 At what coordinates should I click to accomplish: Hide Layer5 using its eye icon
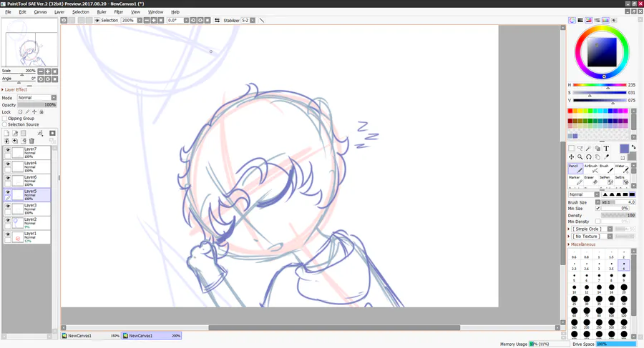[x=8, y=192]
